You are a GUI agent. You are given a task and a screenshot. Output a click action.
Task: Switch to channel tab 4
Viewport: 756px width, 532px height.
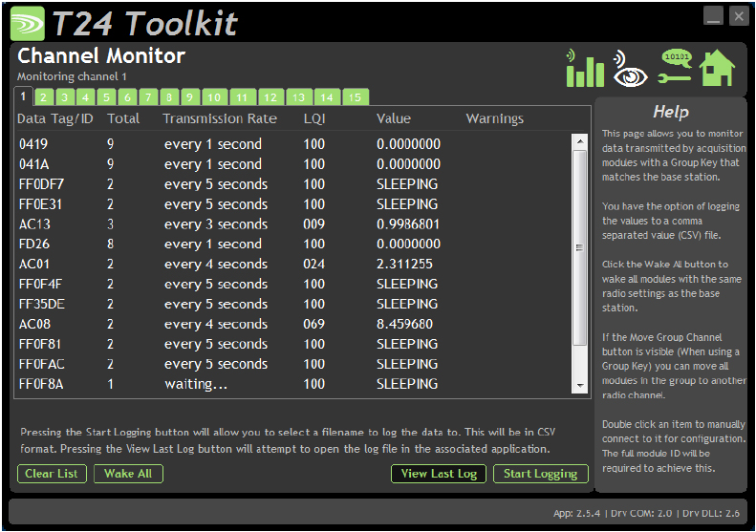pyautogui.click(x=85, y=97)
